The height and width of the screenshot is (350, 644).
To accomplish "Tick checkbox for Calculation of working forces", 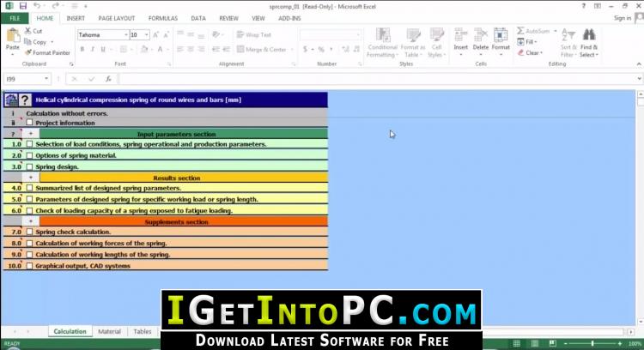I will (29, 243).
